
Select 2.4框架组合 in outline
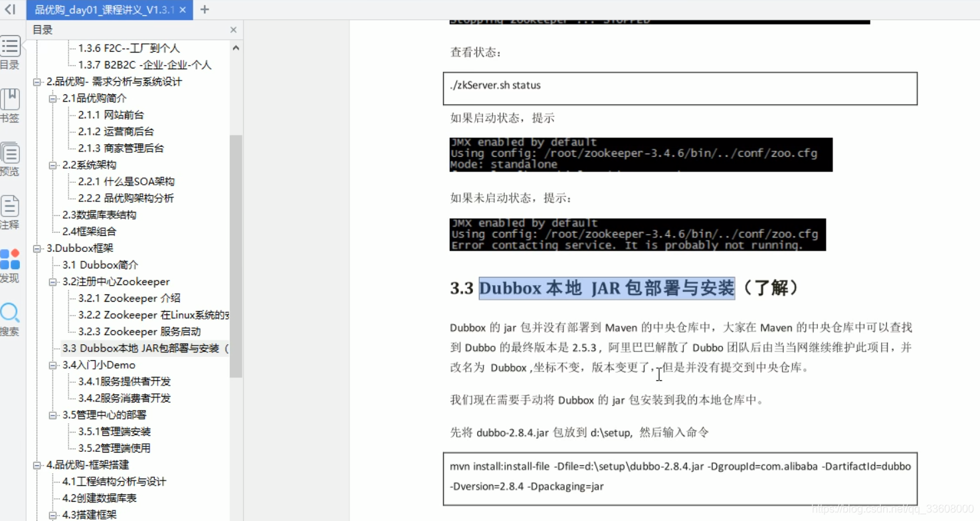coord(89,231)
